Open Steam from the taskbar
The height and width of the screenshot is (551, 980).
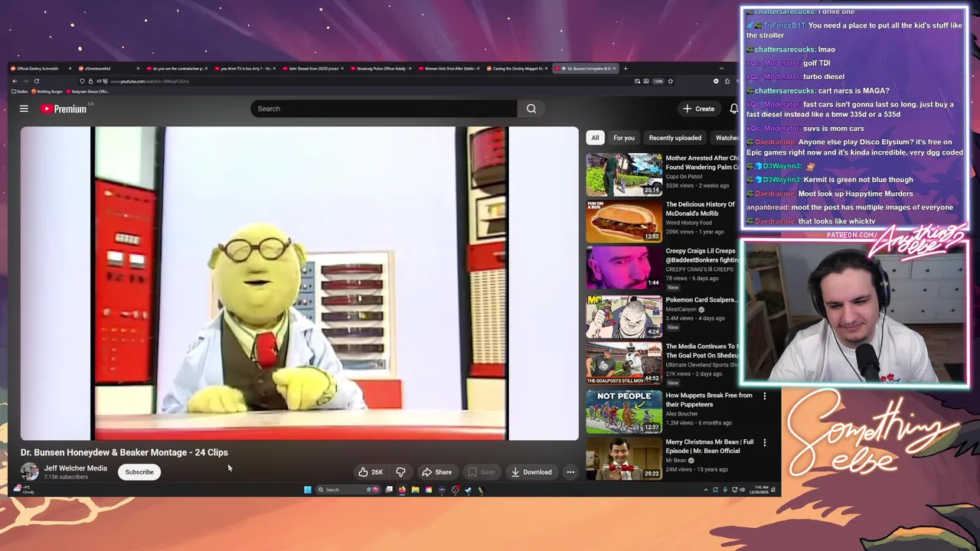[x=468, y=490]
